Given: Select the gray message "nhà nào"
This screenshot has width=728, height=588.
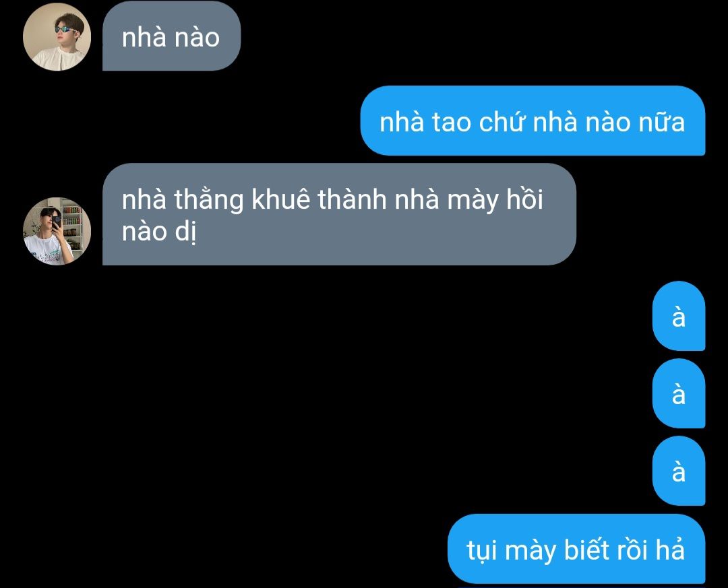Looking at the screenshot, I should 171,36.
